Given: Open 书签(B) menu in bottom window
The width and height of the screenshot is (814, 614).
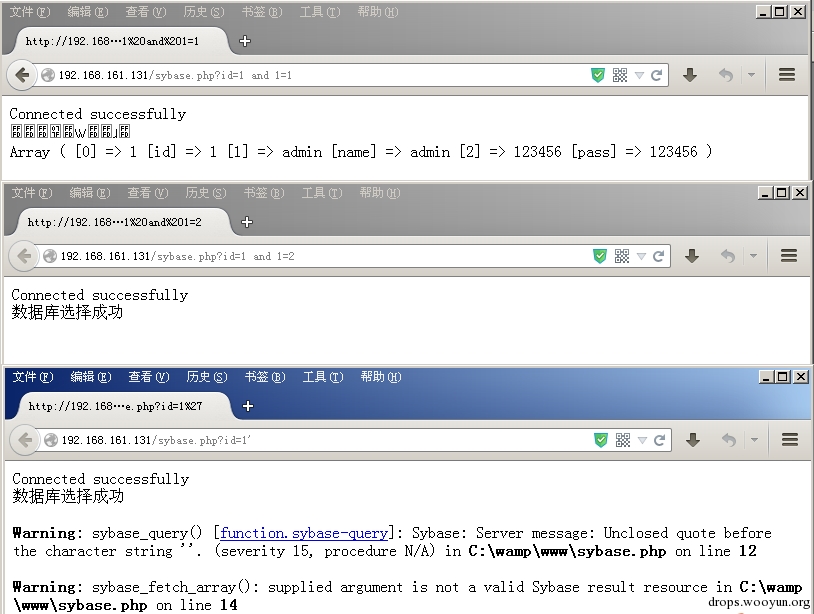Looking at the screenshot, I should pyautogui.click(x=265, y=377).
